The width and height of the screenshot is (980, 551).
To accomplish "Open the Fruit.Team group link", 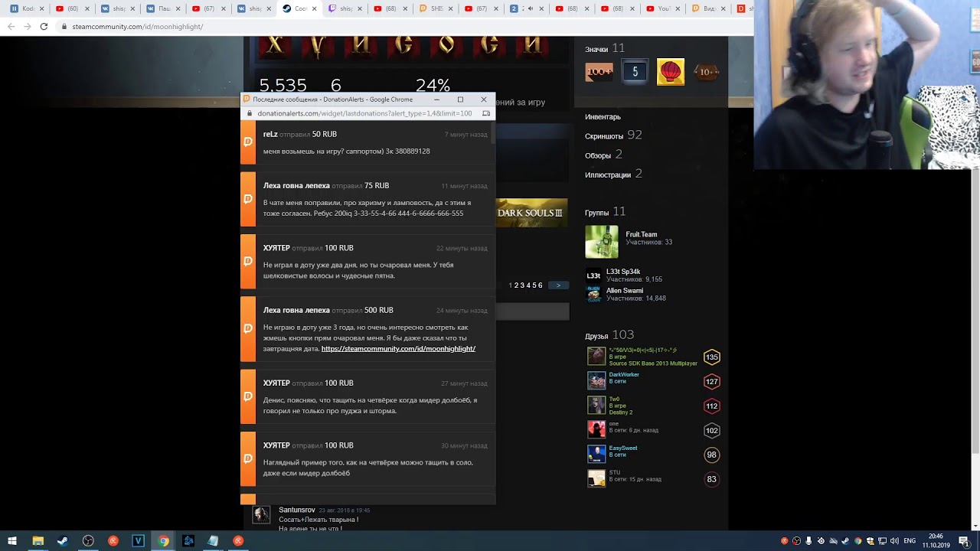I will coord(641,234).
